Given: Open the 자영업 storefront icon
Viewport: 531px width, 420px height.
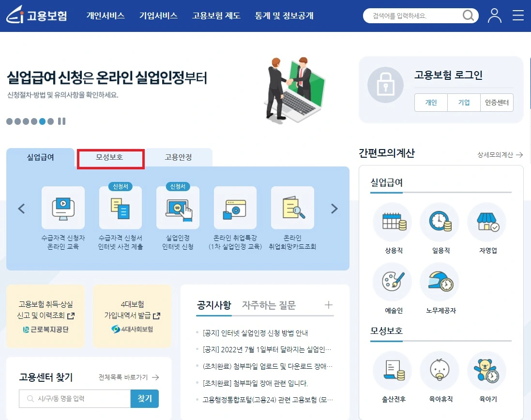Looking at the screenshot, I should tap(486, 222).
